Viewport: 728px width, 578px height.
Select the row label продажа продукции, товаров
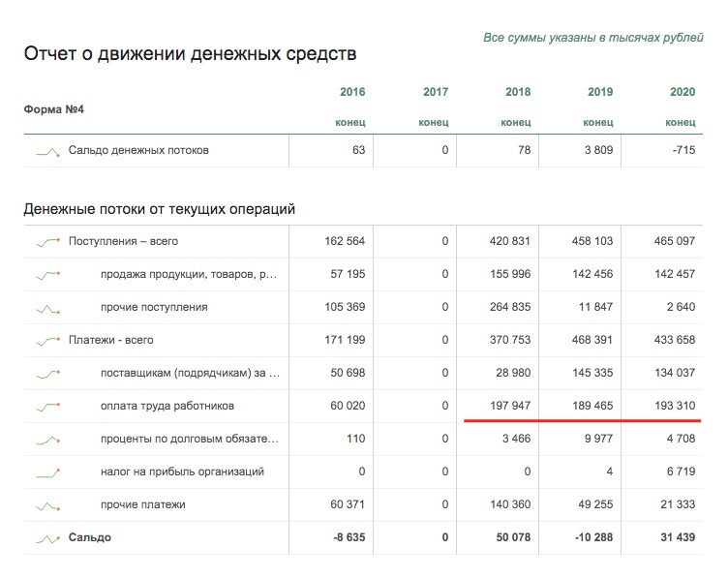(x=189, y=274)
